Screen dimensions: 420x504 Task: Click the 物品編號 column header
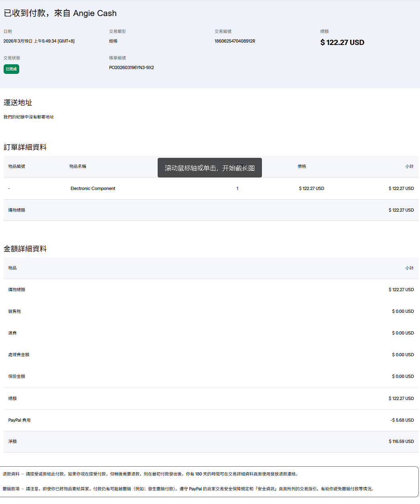16,166
